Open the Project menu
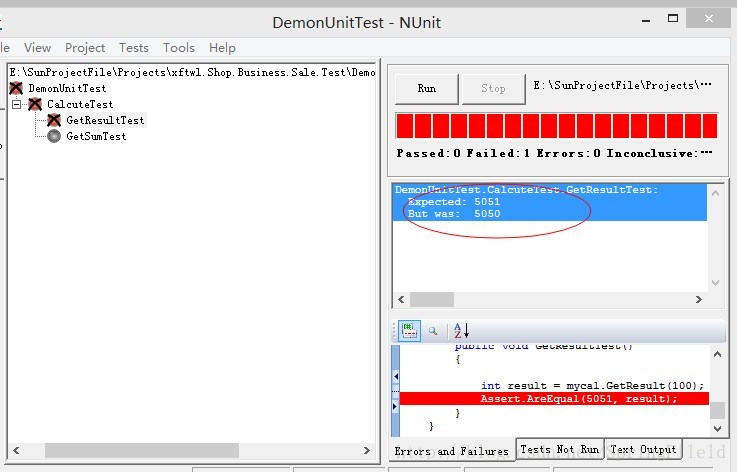 pos(85,47)
